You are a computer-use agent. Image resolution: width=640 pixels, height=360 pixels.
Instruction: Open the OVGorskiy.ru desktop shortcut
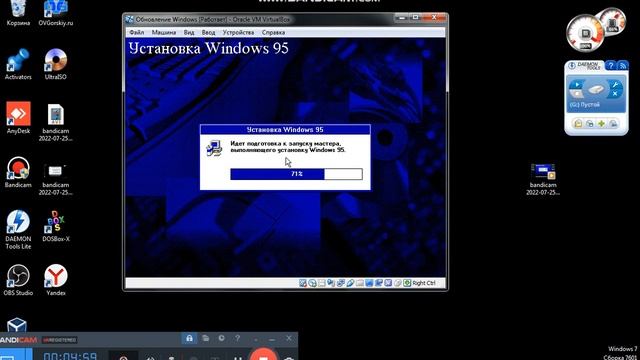(x=56, y=13)
